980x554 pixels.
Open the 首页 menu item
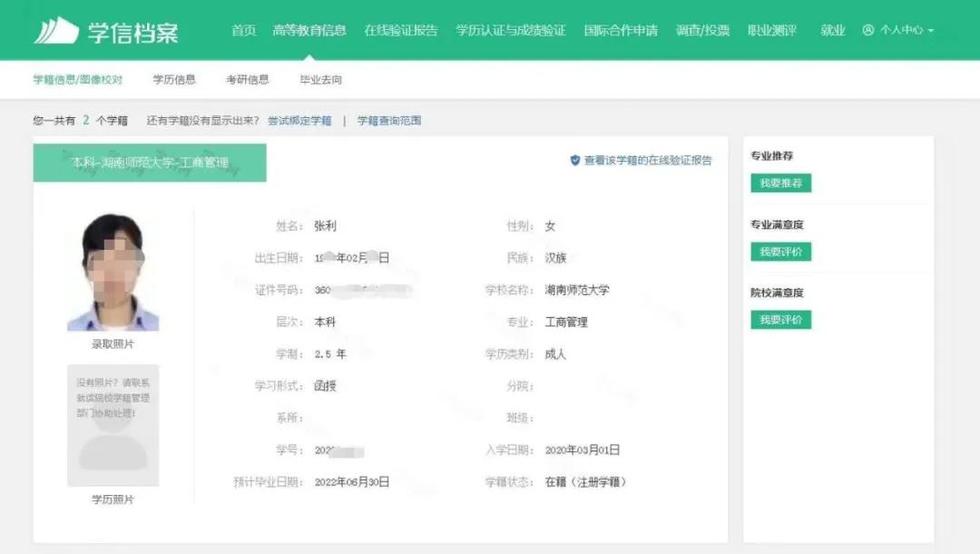[244, 30]
